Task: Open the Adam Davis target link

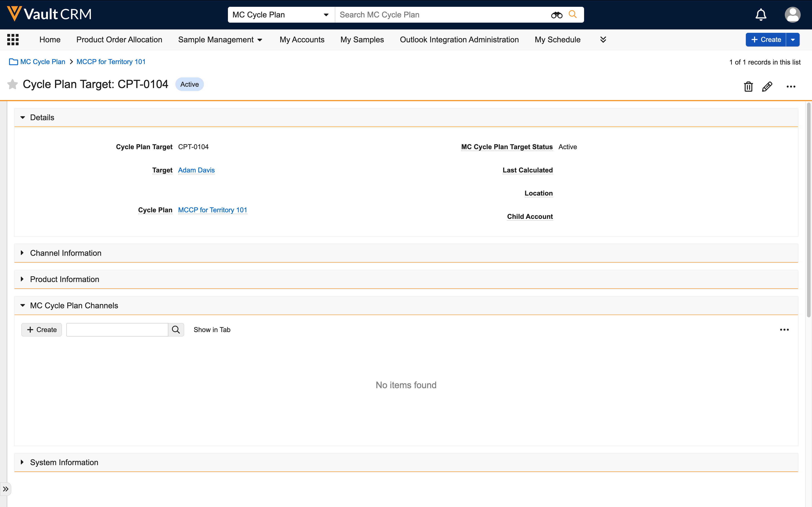Action: pyautogui.click(x=196, y=170)
